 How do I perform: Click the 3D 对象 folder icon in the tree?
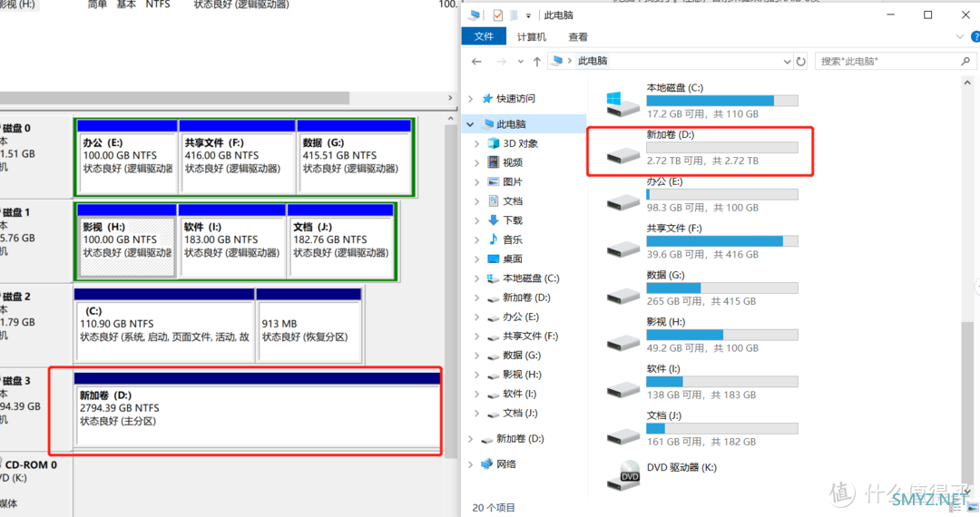(x=493, y=143)
